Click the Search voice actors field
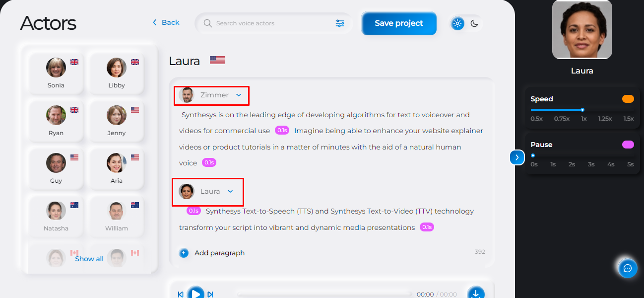The image size is (644, 298). click(x=274, y=23)
